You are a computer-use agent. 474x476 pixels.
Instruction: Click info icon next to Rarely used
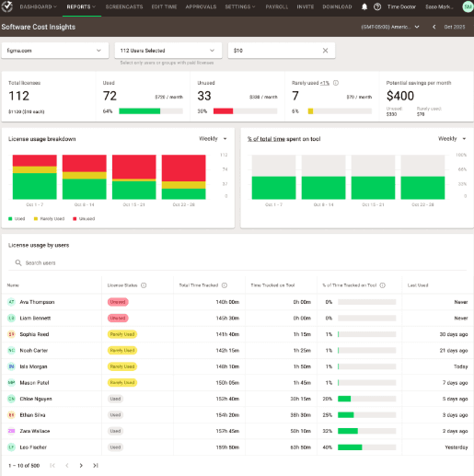click(336, 83)
